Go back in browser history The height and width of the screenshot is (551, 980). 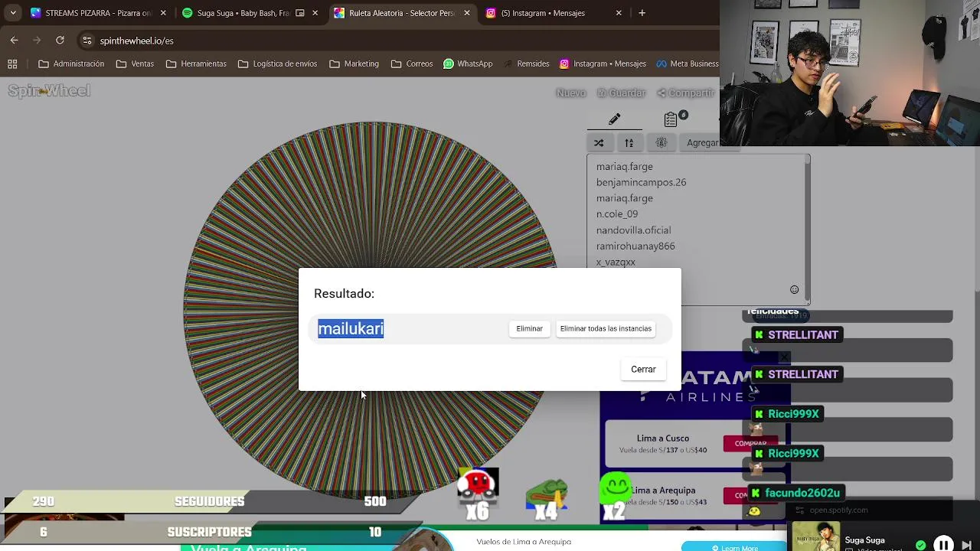click(15, 41)
